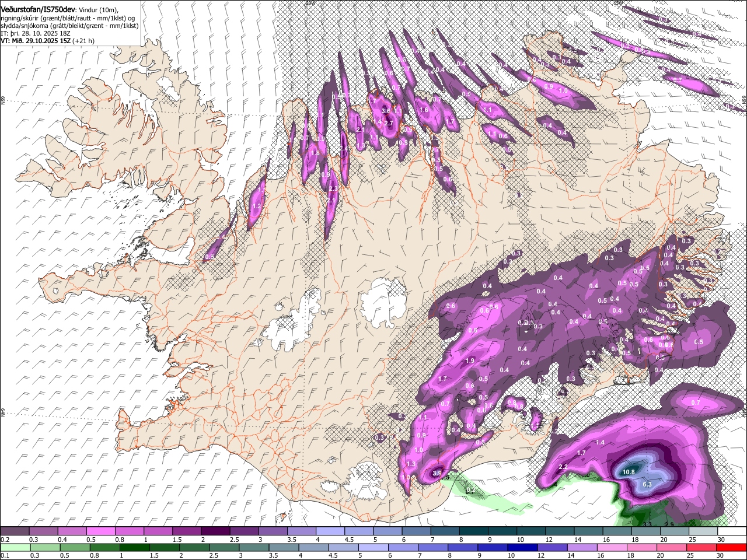Pick the lower legend pale green swatch at 0.1

pyautogui.click(x=15, y=547)
